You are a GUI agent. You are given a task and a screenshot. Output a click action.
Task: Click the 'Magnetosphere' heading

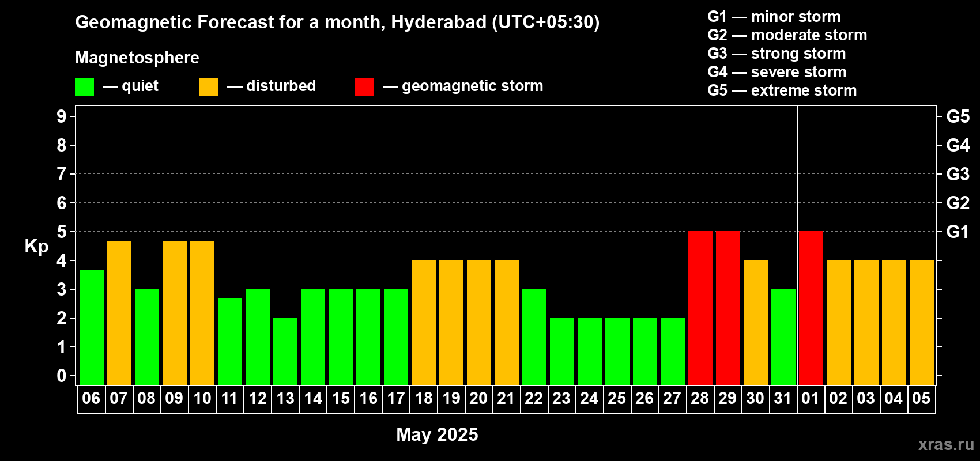[x=137, y=58]
